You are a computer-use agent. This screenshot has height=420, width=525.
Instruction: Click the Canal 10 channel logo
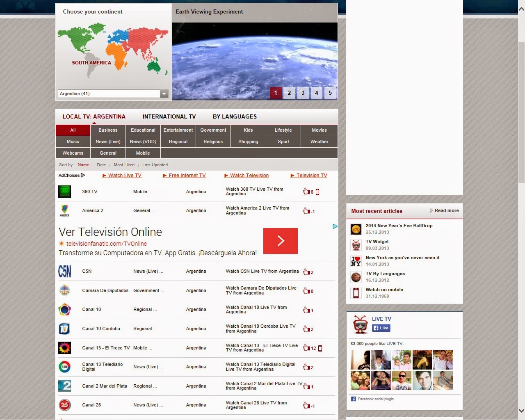tap(64, 309)
